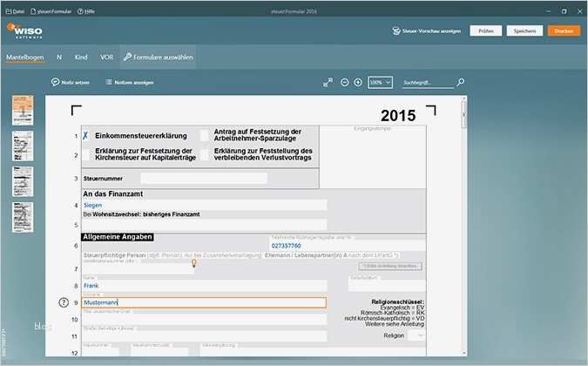Viewport: 588px width, 366px height.
Task: Click the form's vertical scrollbar
Action: tap(464, 114)
